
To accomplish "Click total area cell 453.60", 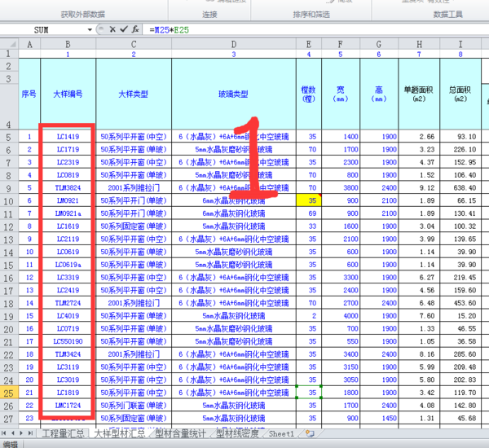I will [x=460, y=303].
